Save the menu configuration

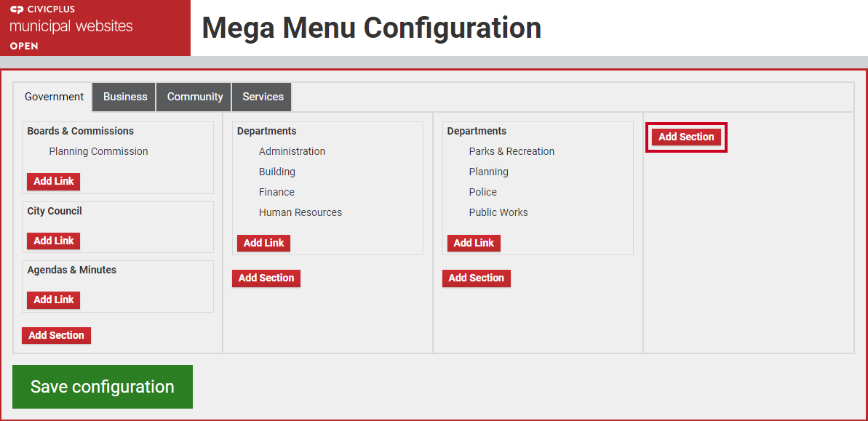[x=103, y=387]
